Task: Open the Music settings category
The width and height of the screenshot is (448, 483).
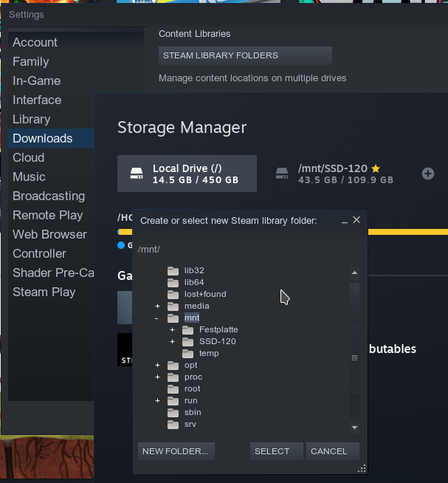Action: (29, 177)
